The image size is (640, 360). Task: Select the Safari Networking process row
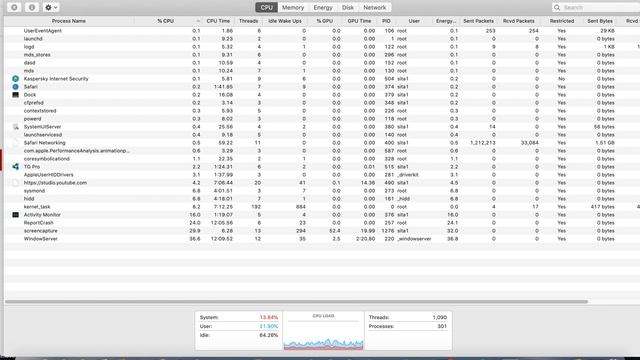pos(322,143)
